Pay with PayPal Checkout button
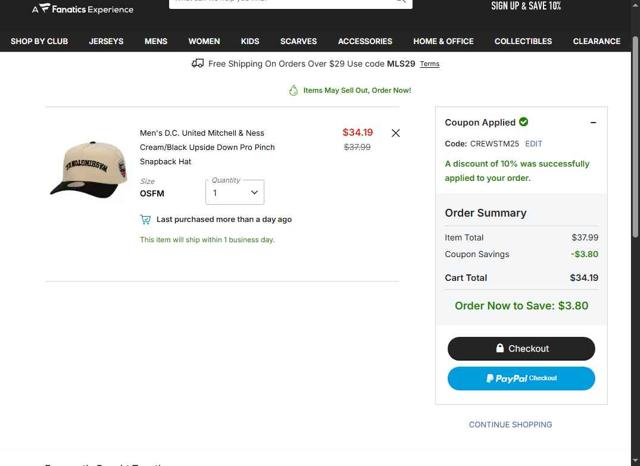The height and width of the screenshot is (466, 640). 521,378
